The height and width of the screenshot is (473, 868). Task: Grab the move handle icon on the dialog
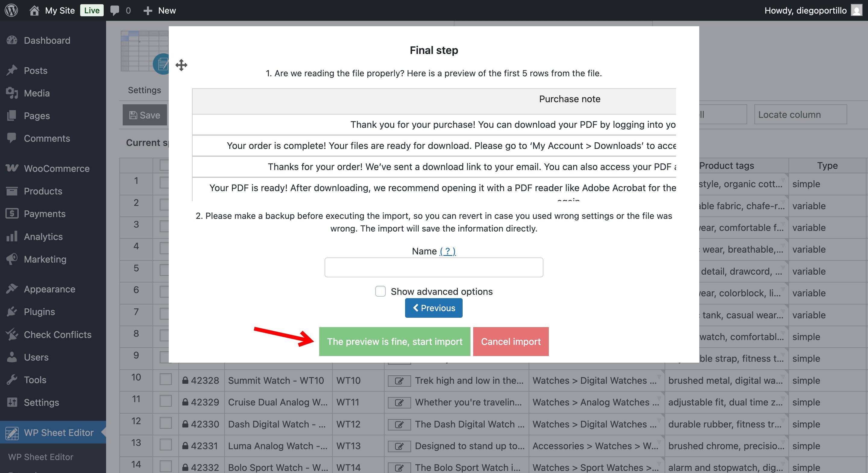pyautogui.click(x=182, y=65)
